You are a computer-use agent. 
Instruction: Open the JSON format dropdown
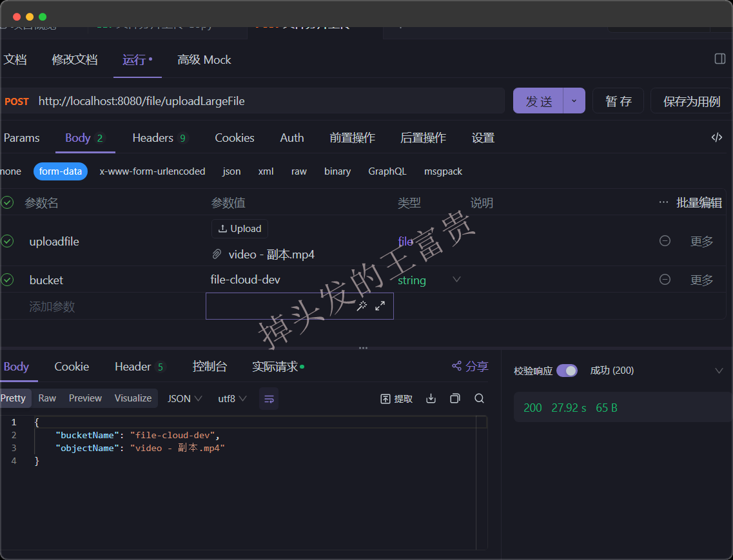click(x=184, y=399)
